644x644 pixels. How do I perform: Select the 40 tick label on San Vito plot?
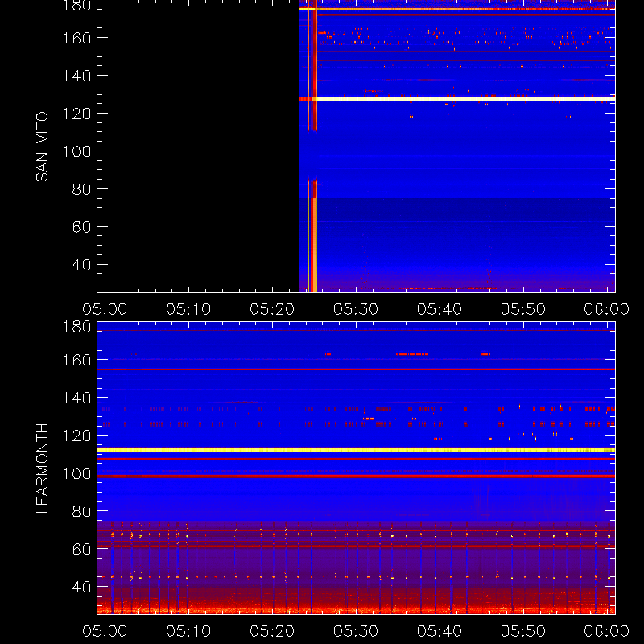point(81,265)
